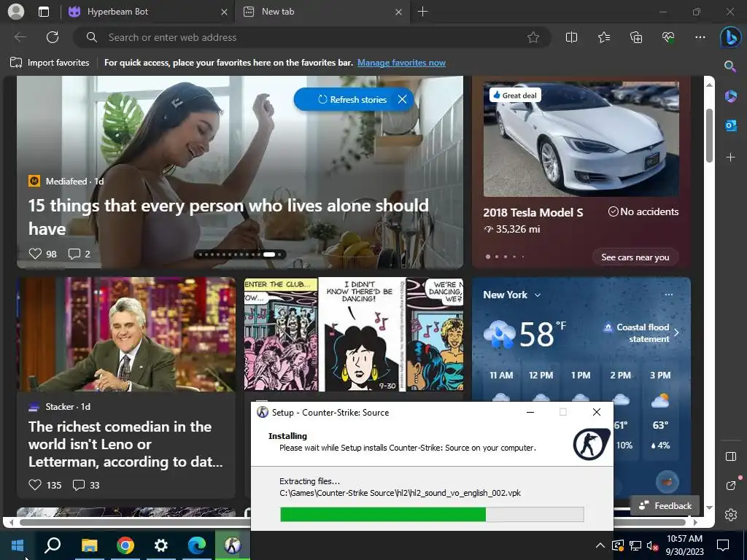Open the notification center icon
This screenshot has height=560, width=747.
(x=723, y=545)
